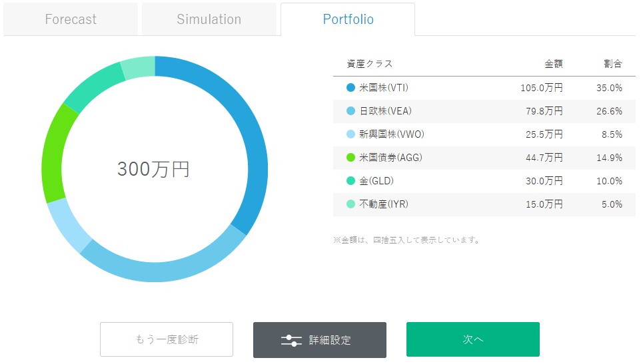Viewport: 643px width, 364px height.
Task: Click the 44.7万円 amount value
Action: tap(544, 158)
